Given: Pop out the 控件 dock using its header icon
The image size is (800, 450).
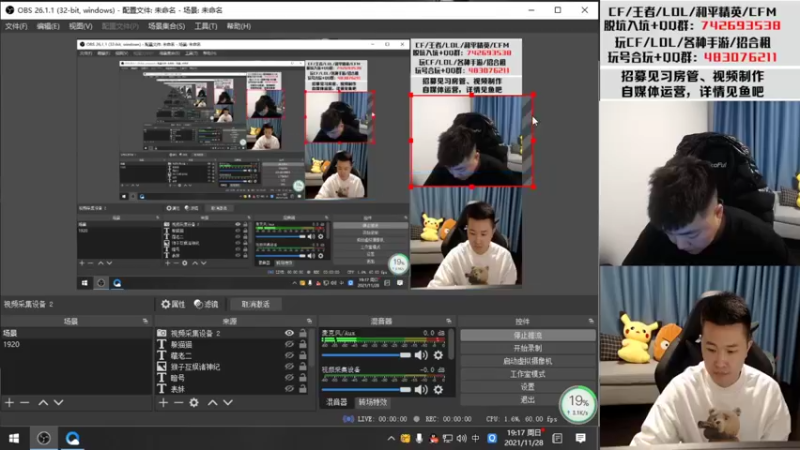Looking at the screenshot, I should tap(591, 321).
